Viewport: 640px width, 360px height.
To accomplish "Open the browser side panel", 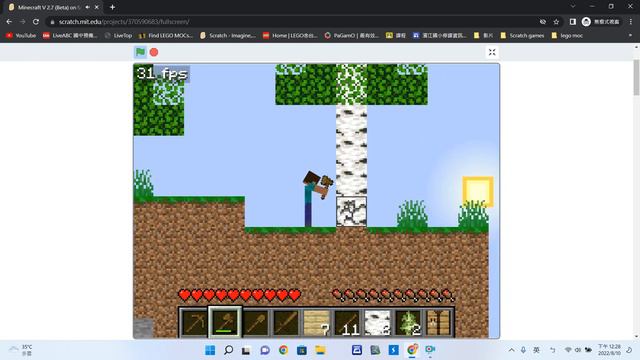I will 573,22.
